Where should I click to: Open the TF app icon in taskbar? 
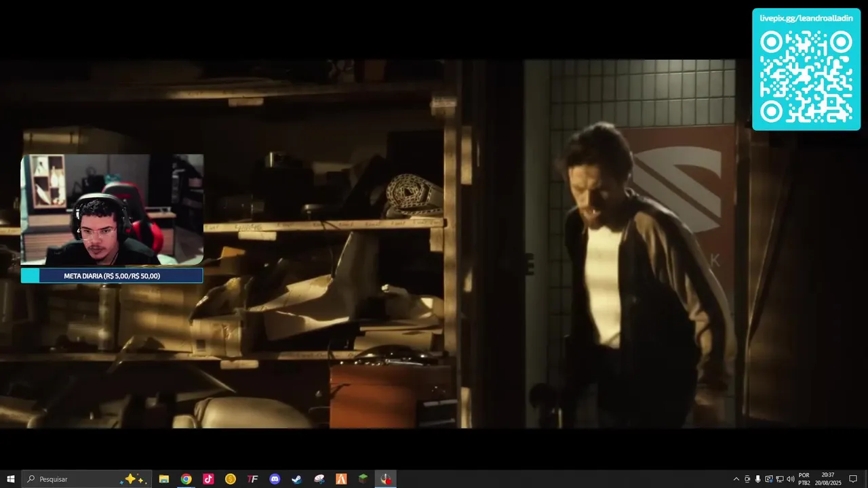coord(253,479)
